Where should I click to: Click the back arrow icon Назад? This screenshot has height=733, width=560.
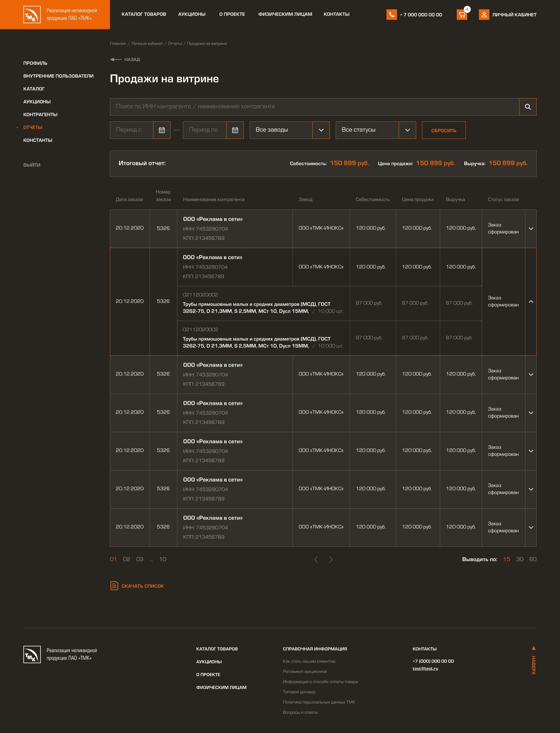(x=116, y=59)
